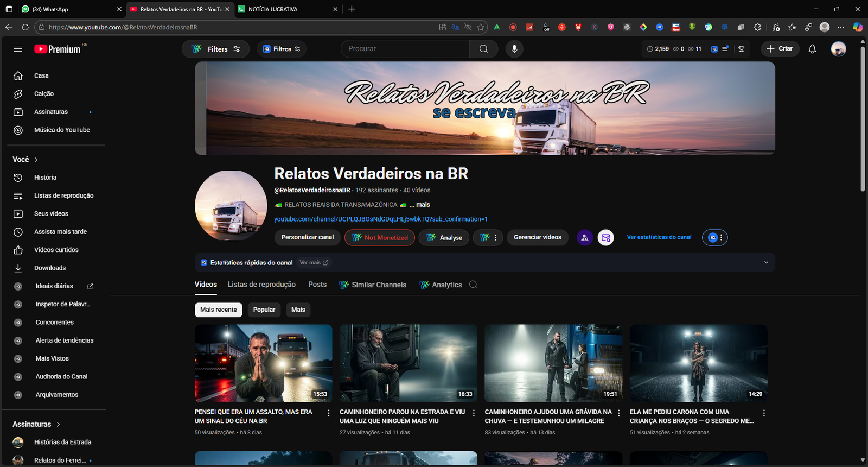Click Ver mais beside quick stats

click(314, 263)
